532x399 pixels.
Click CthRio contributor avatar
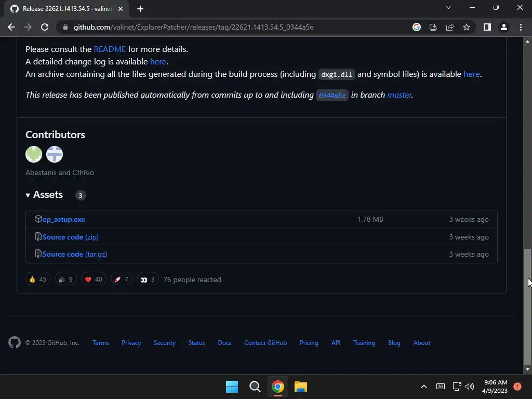[x=55, y=154]
